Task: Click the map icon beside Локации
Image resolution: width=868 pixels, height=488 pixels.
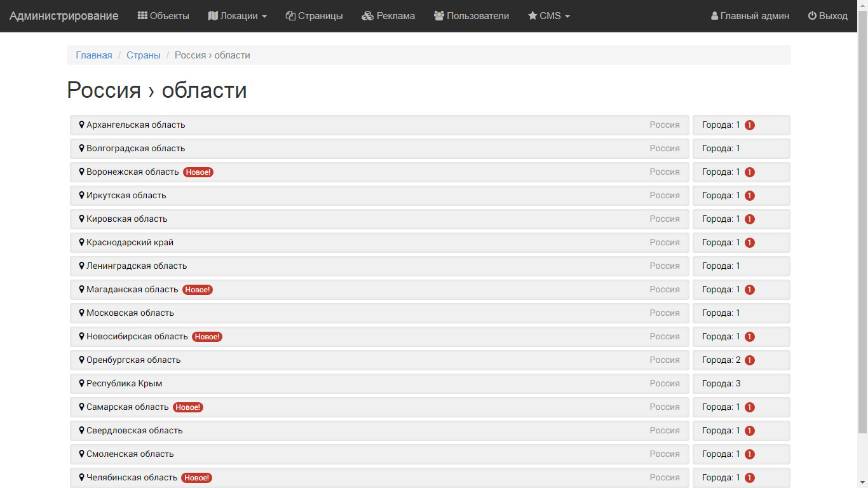Action: point(213,16)
